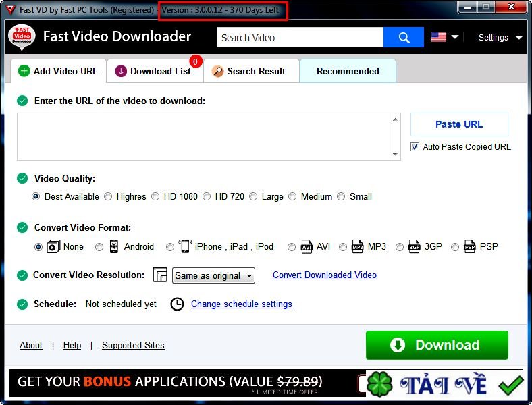Select Medium video quality
This screenshot has height=405, width=532.
(x=292, y=196)
